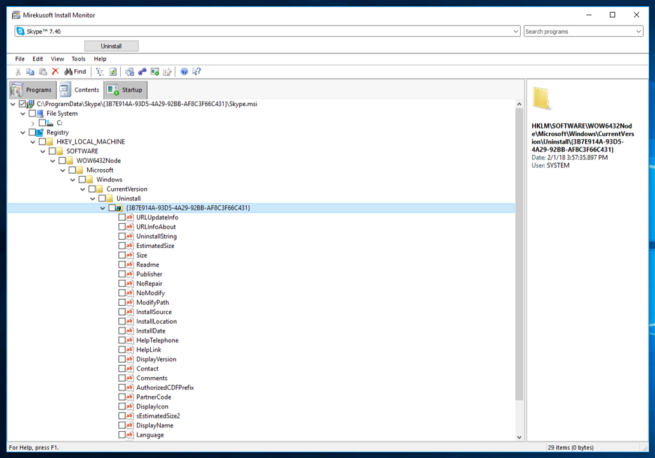Click the vertical scrollbar thumb of the tree
The image size is (655, 458).
519,254
